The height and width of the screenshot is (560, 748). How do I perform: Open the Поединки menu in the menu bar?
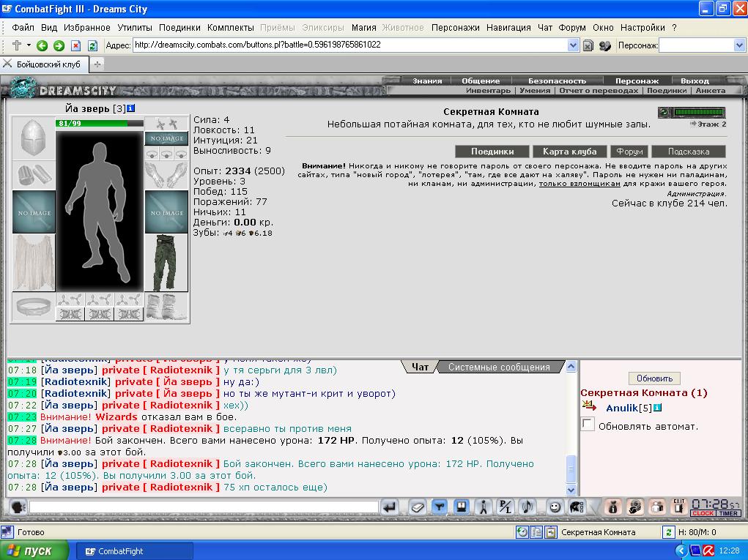[179, 28]
